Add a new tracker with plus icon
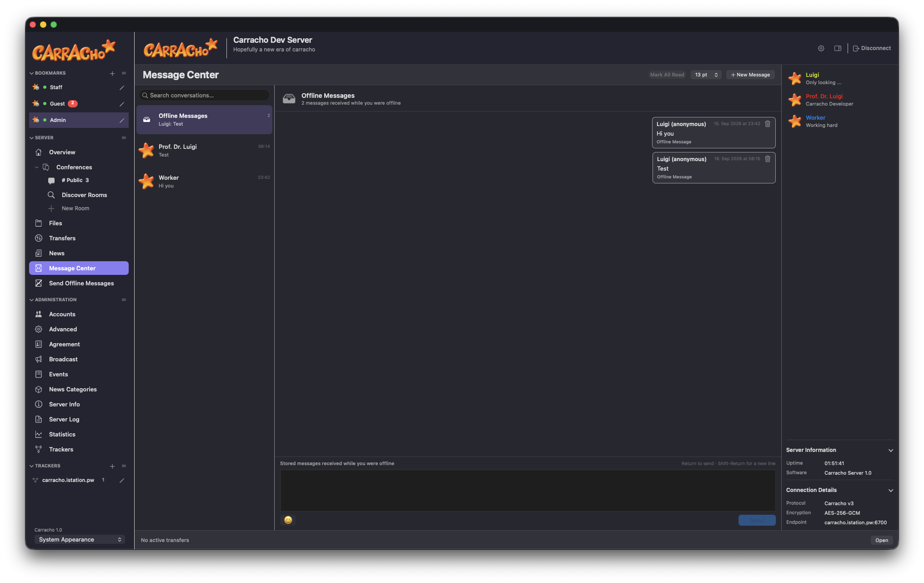Screen dimensions: 924x583 [112, 466]
